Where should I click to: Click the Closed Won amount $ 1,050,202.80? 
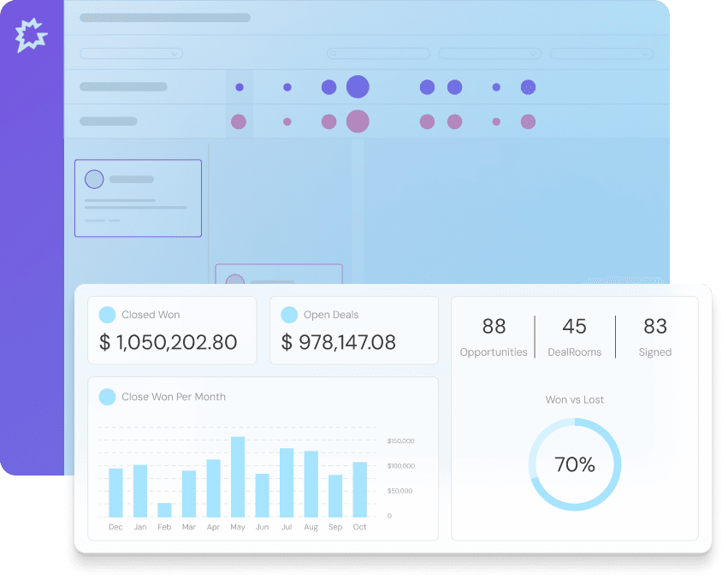click(x=168, y=342)
